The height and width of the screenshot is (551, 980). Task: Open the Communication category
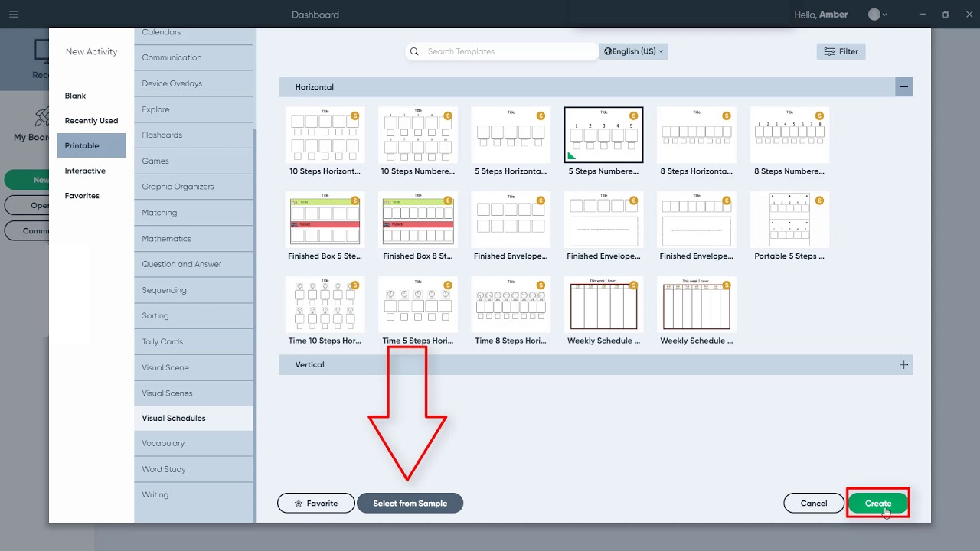[193, 57]
